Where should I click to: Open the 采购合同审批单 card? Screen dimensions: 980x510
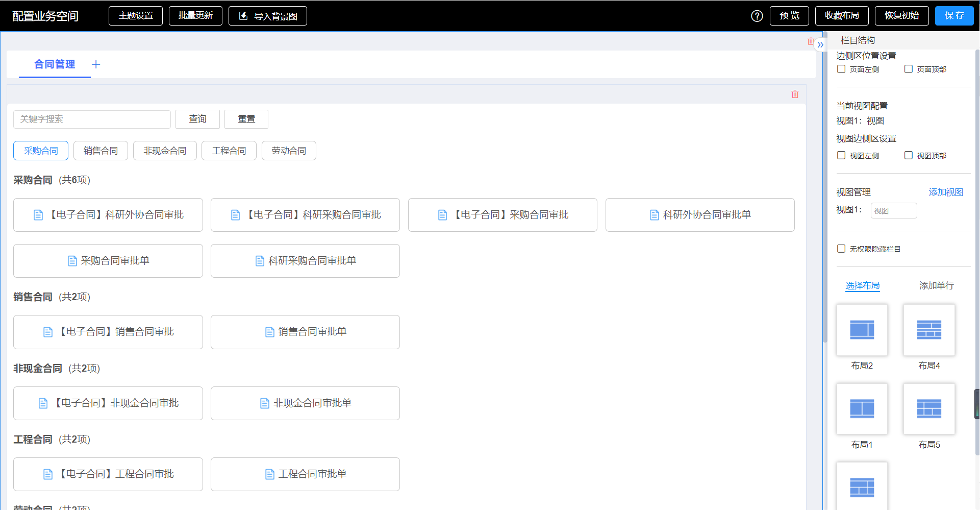(x=108, y=261)
